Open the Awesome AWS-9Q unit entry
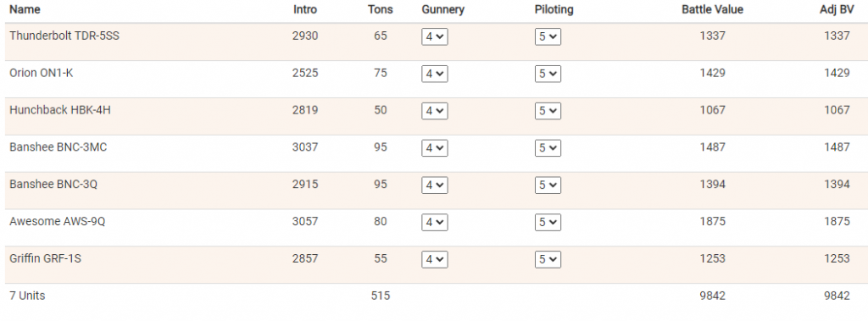Screen dimensions: 868x321 coord(57,221)
